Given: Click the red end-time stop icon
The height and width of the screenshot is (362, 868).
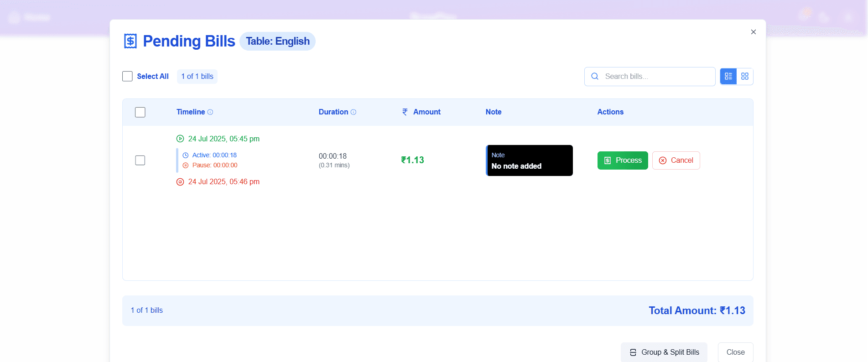Looking at the screenshot, I should [x=180, y=182].
